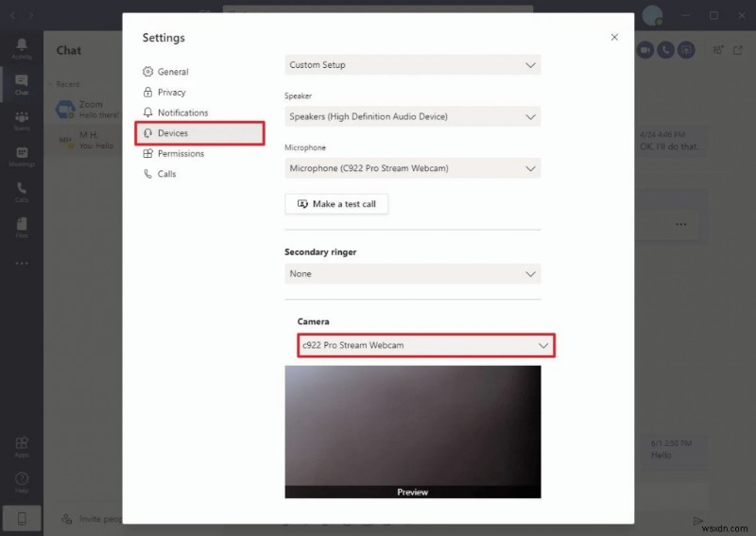Open General settings category

pos(165,72)
